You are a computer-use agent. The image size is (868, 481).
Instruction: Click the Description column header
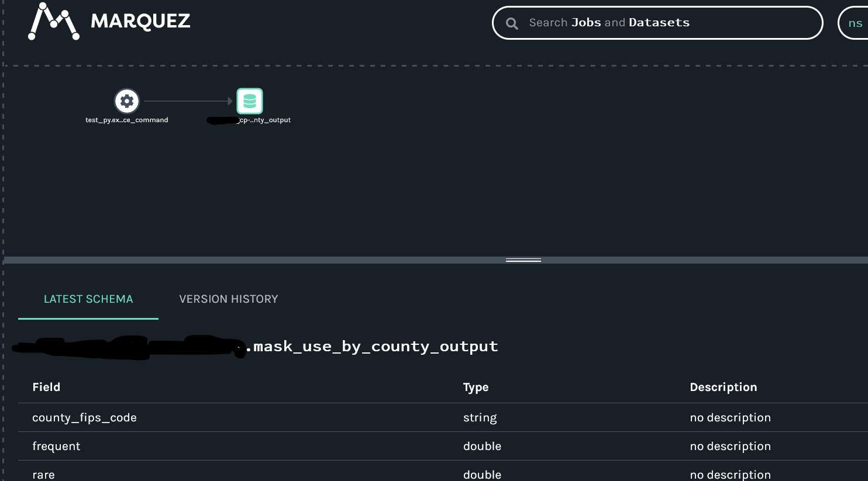click(x=723, y=387)
